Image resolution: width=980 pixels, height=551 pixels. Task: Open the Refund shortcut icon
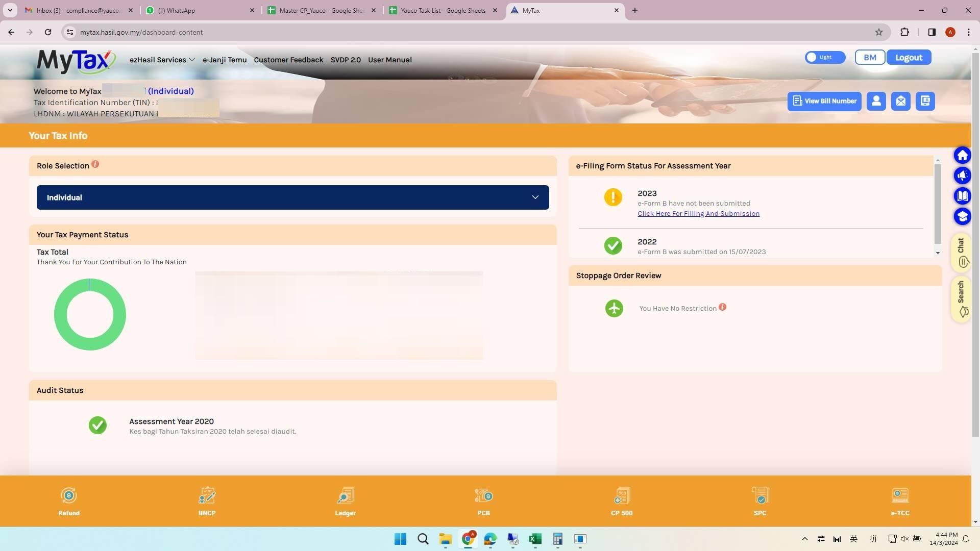[69, 495]
